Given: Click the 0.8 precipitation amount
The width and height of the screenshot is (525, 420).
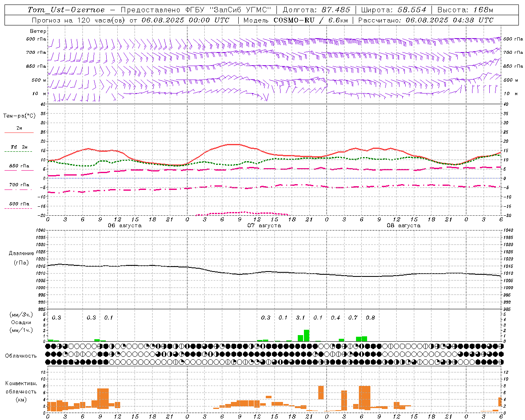Looking at the screenshot, I should pyautogui.click(x=370, y=317).
